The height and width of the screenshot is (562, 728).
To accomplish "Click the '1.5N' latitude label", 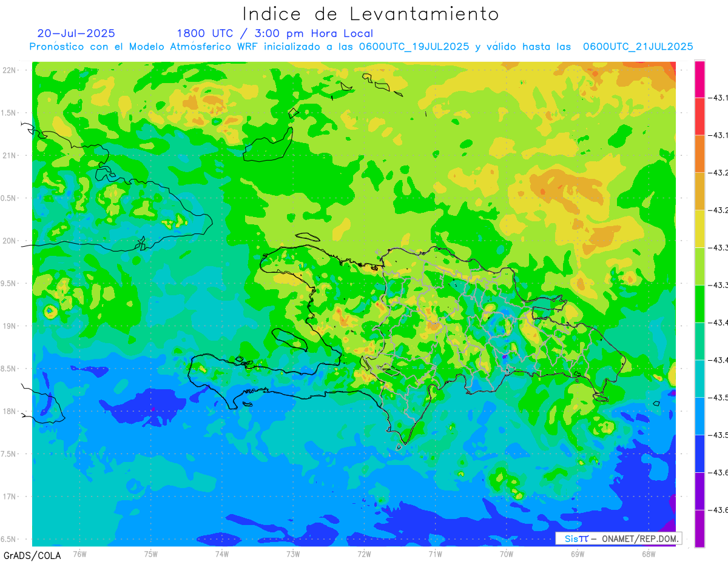I will [x=10, y=113].
